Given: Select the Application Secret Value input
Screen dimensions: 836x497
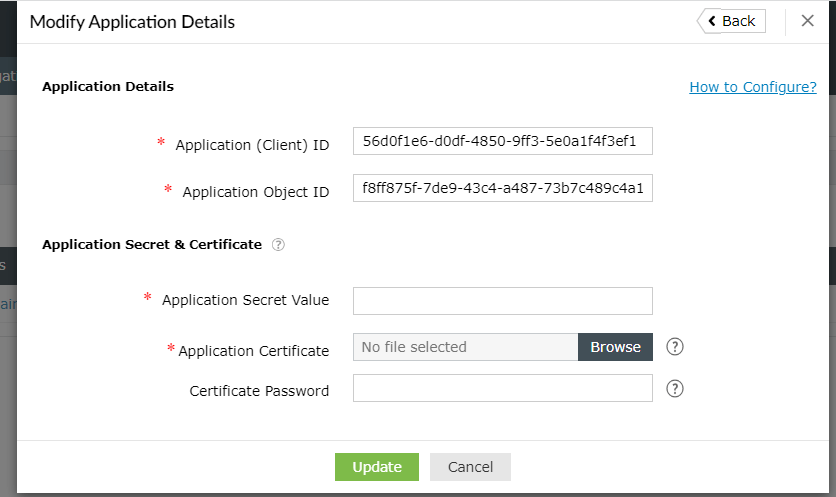Looking at the screenshot, I should coord(502,300).
